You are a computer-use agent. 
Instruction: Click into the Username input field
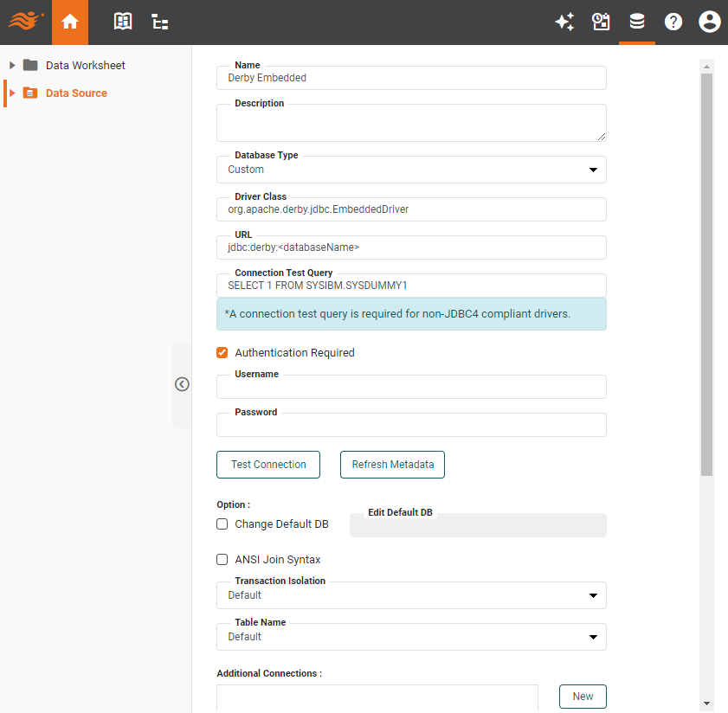click(x=411, y=388)
